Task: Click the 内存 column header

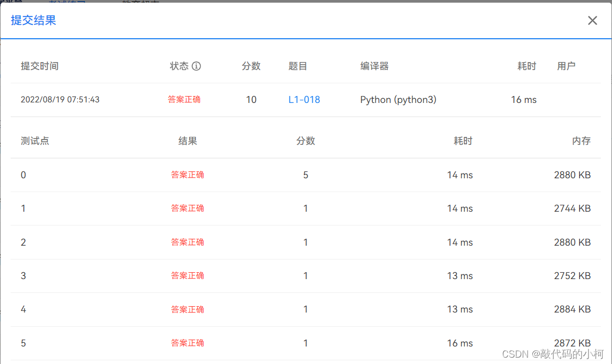Action: coord(581,141)
